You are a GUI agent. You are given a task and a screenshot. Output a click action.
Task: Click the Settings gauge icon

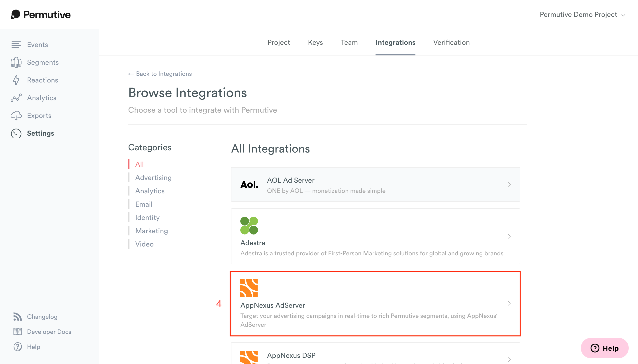pyautogui.click(x=16, y=133)
